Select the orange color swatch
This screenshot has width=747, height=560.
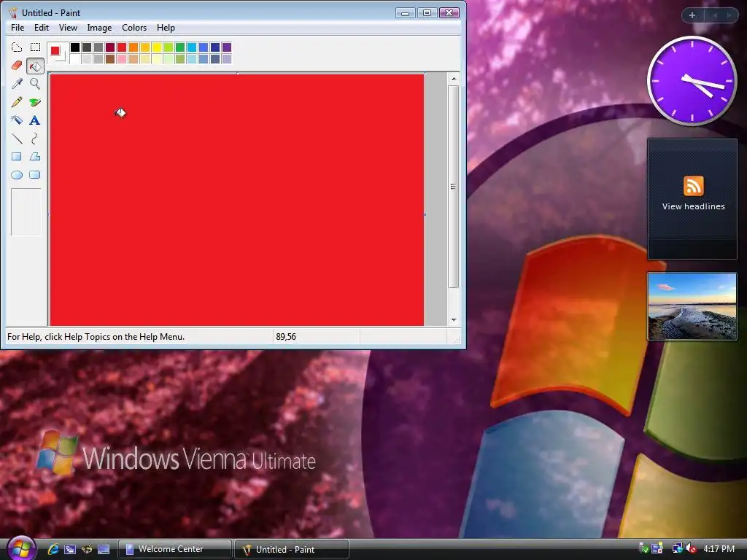[133, 47]
